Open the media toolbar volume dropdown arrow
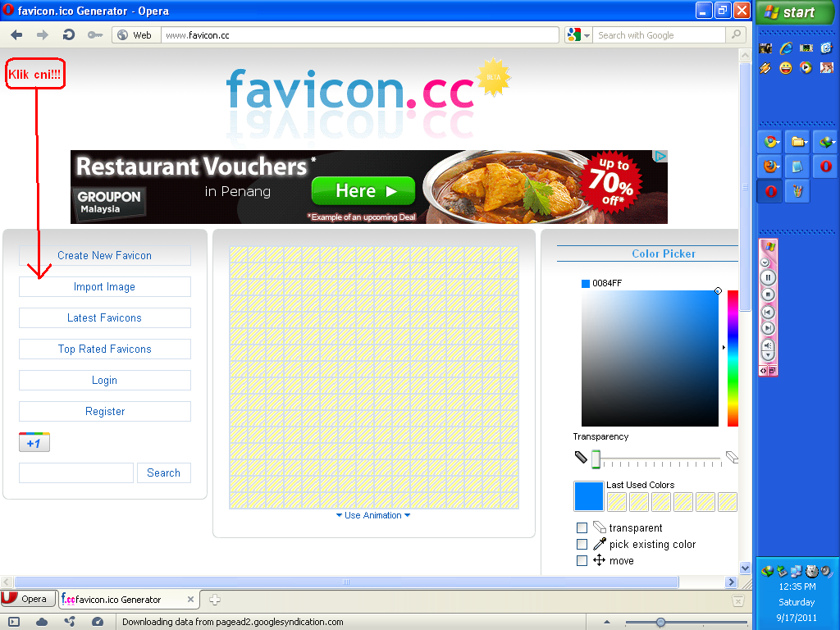Viewport: 840px width, 630px height. pos(768,356)
